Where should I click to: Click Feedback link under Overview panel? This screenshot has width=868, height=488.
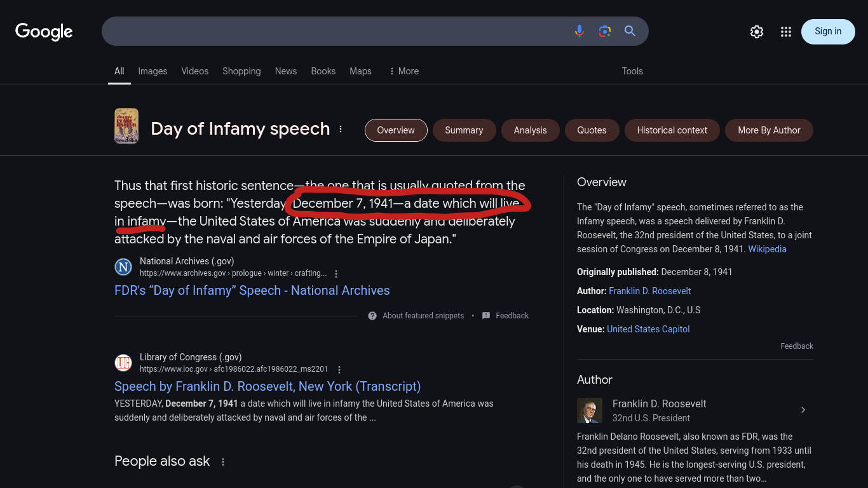point(797,346)
